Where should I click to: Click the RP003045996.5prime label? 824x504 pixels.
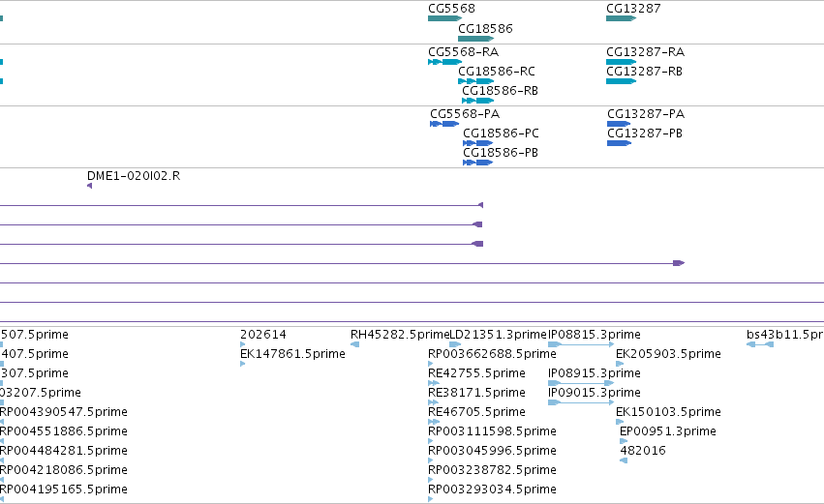492,451
